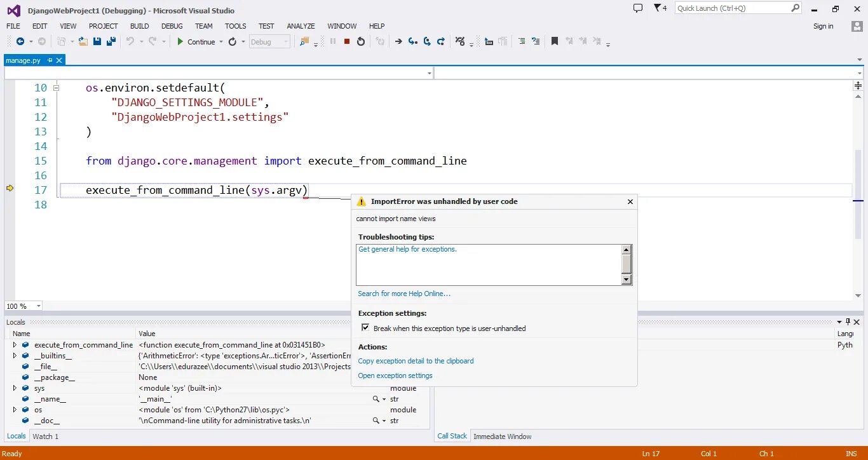Image resolution: width=868 pixels, height=460 pixels.
Task: Switch to the Immediate Window tab
Action: tap(503, 436)
